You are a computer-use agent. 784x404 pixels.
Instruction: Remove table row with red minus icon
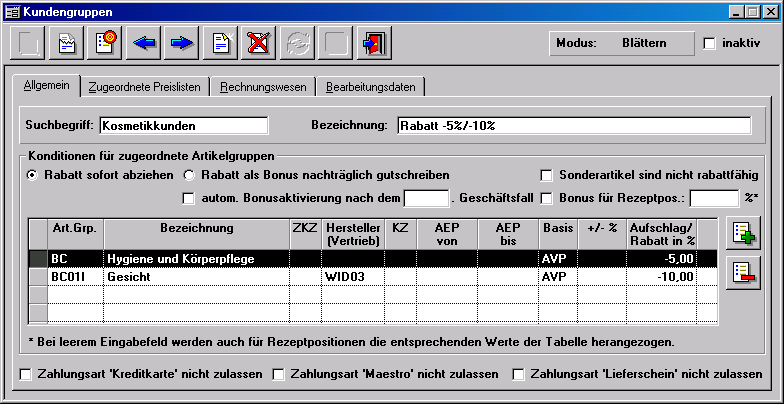click(x=744, y=272)
